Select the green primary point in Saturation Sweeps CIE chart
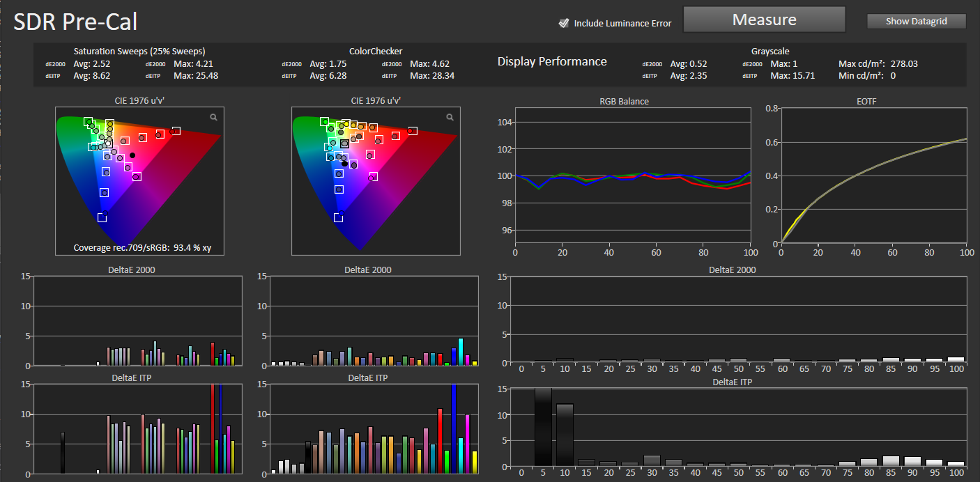The height and width of the screenshot is (482, 980). pyautogui.click(x=89, y=122)
